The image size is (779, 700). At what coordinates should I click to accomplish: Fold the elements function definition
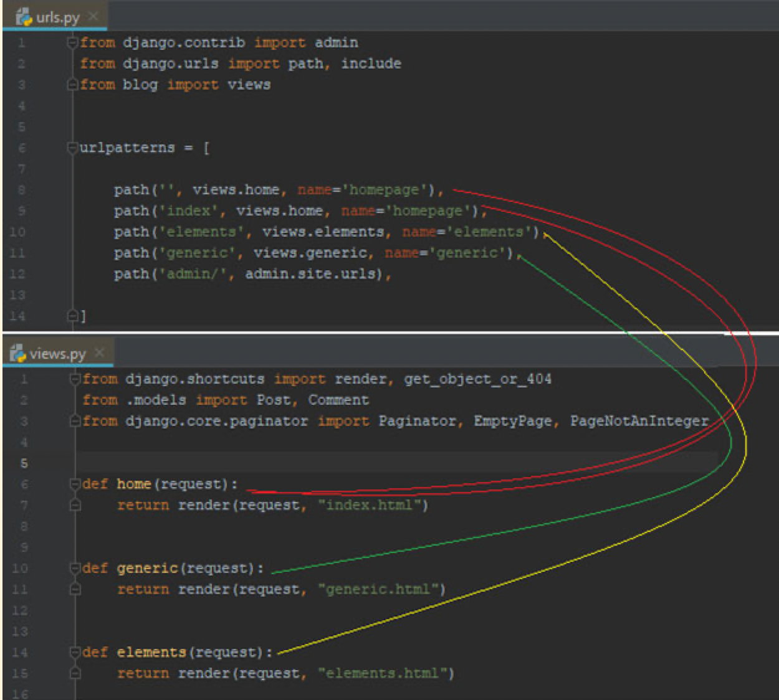point(75,653)
